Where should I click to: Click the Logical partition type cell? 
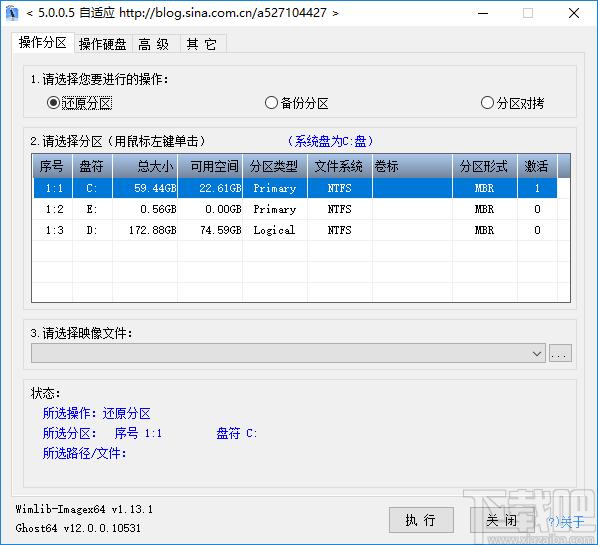click(x=274, y=230)
